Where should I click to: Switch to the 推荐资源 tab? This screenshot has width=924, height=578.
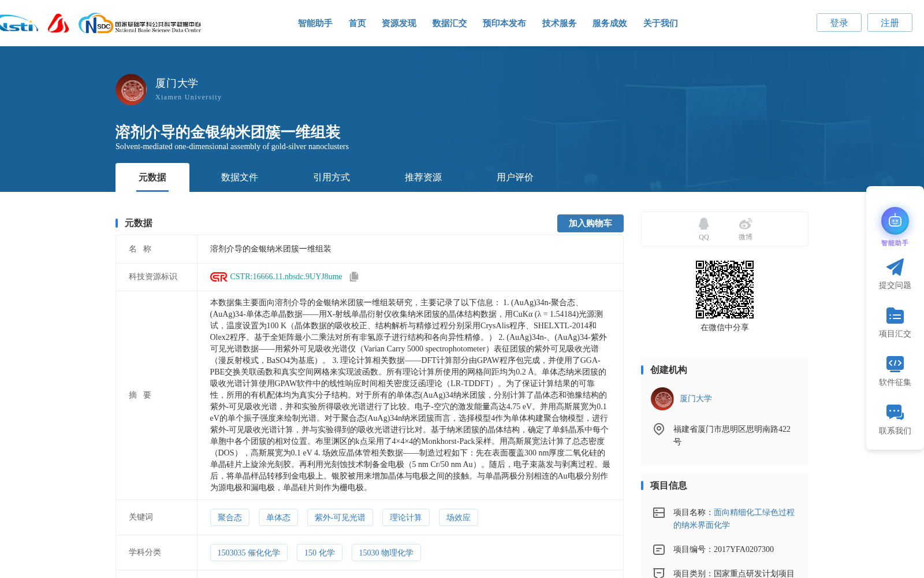(423, 177)
